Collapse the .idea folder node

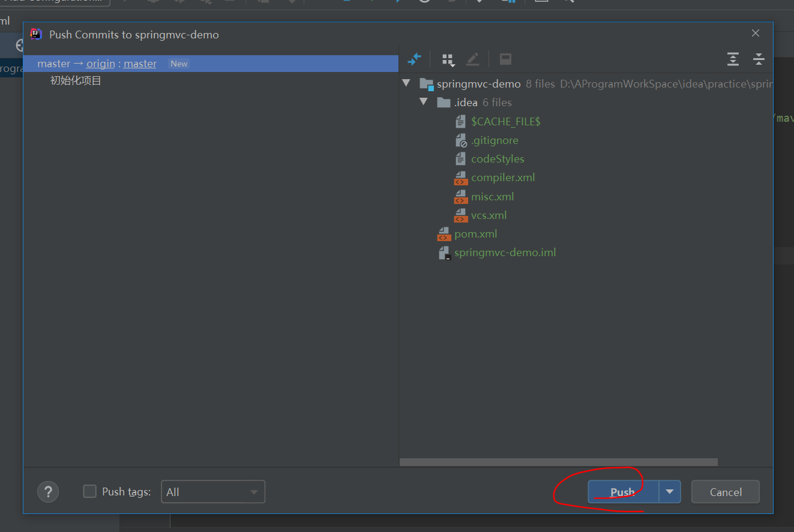424,102
